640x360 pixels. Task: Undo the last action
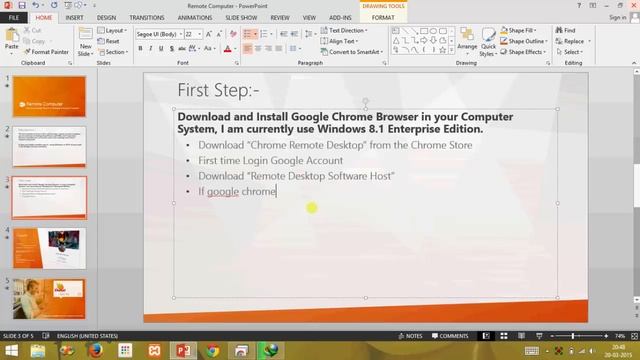(36, 5)
